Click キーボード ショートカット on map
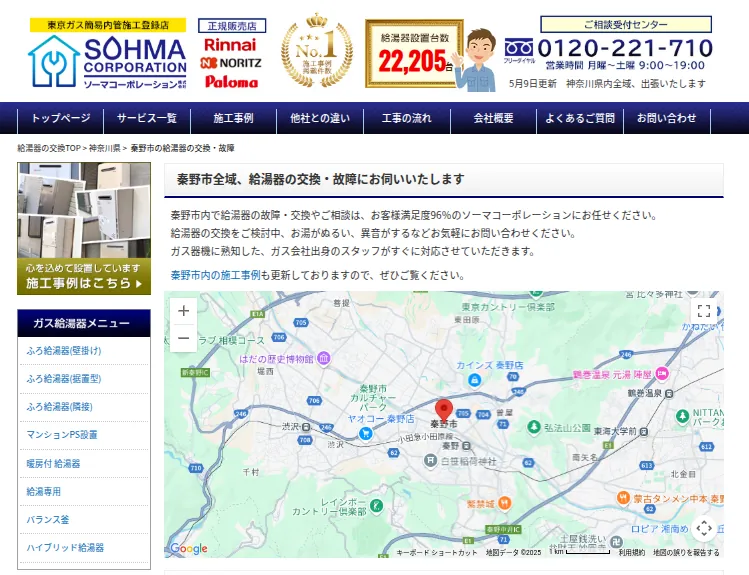 [x=437, y=553]
